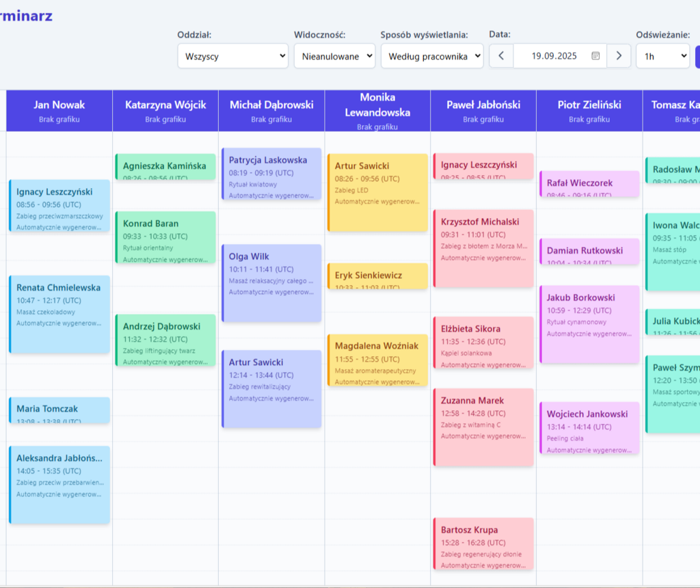Screen dimensions: 700x588
Task: Select Olga Wilk's relaxation massage appointment
Action: [271, 282]
